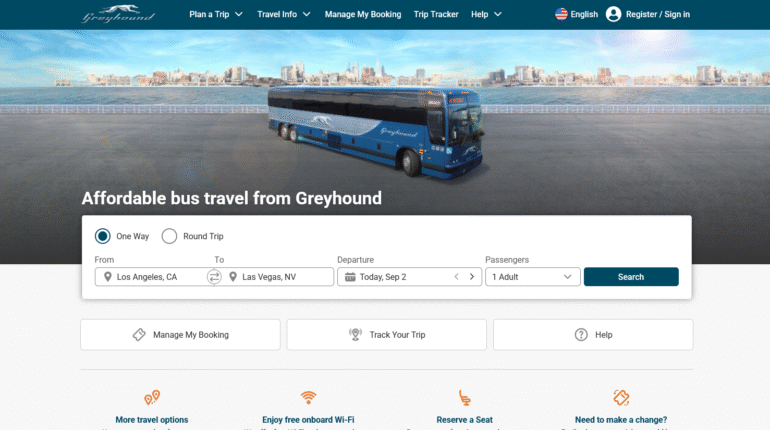
Task: Click the Search button
Action: 631,277
